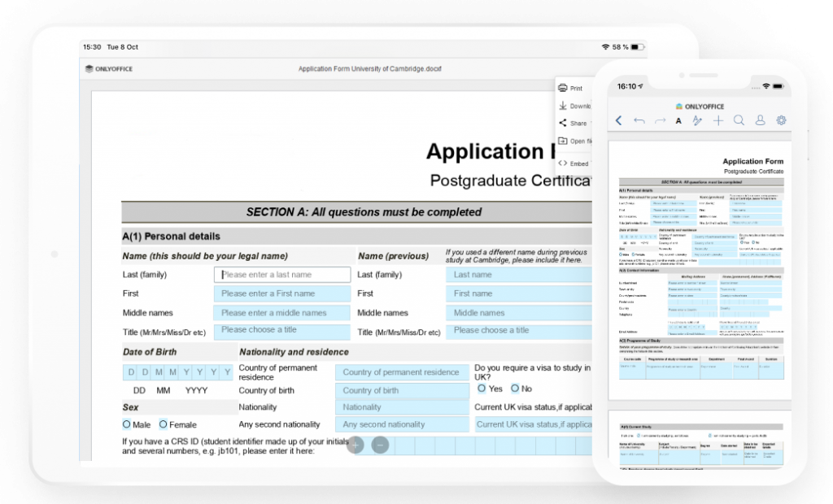Choose Yes for UK visa requirement
The image size is (833, 504).
pos(482,389)
